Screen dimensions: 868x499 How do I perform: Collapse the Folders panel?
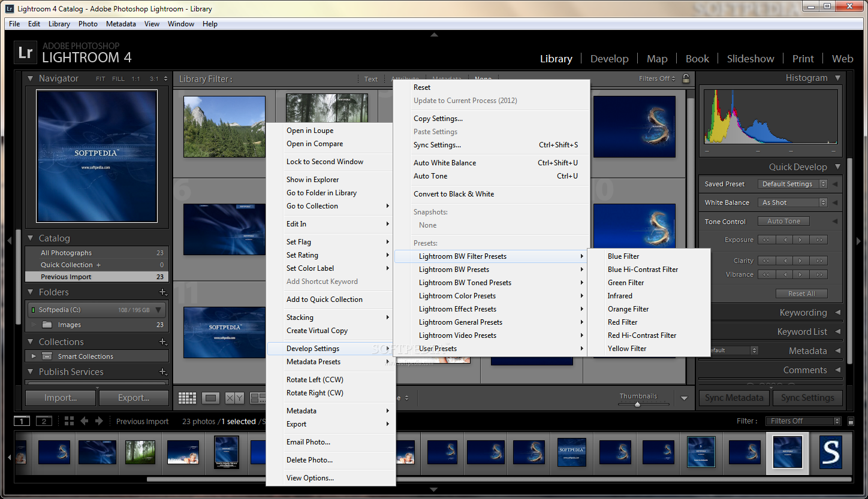point(31,292)
